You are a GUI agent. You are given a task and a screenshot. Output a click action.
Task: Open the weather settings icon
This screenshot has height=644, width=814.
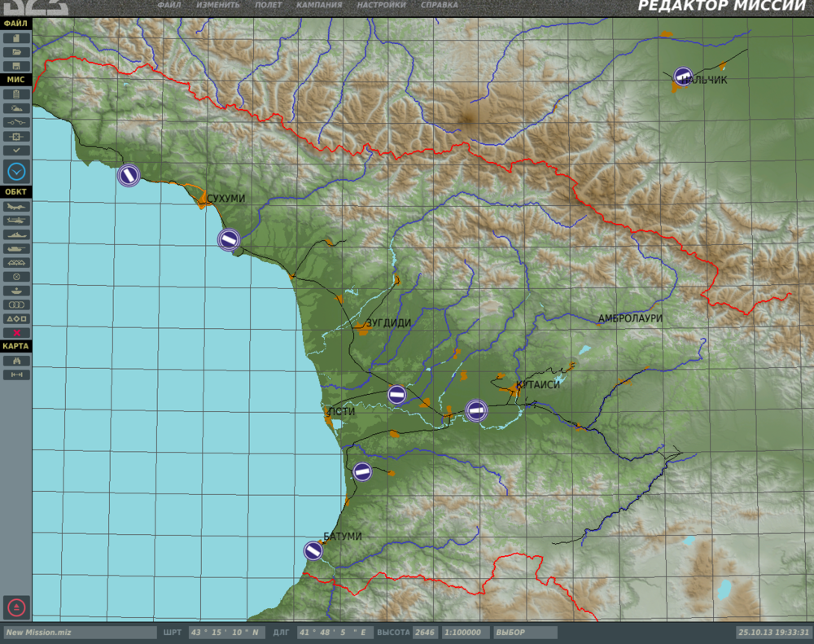(16, 108)
